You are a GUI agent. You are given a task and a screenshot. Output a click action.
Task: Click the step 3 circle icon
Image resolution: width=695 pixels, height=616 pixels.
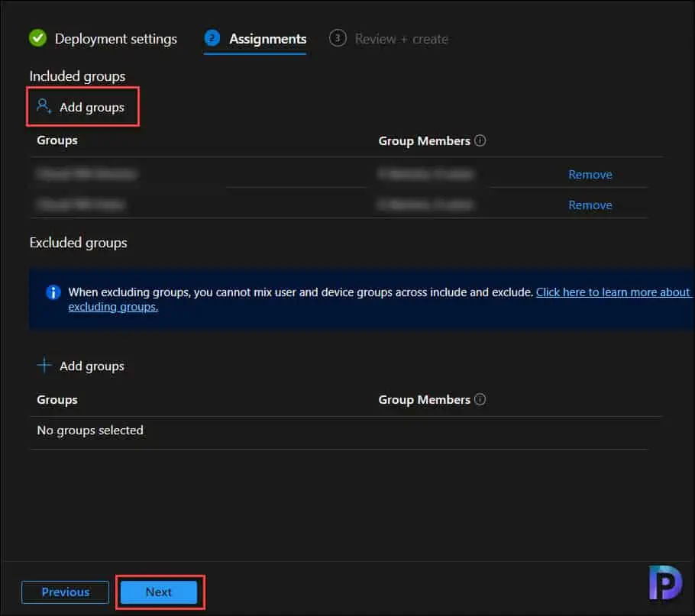click(x=338, y=38)
